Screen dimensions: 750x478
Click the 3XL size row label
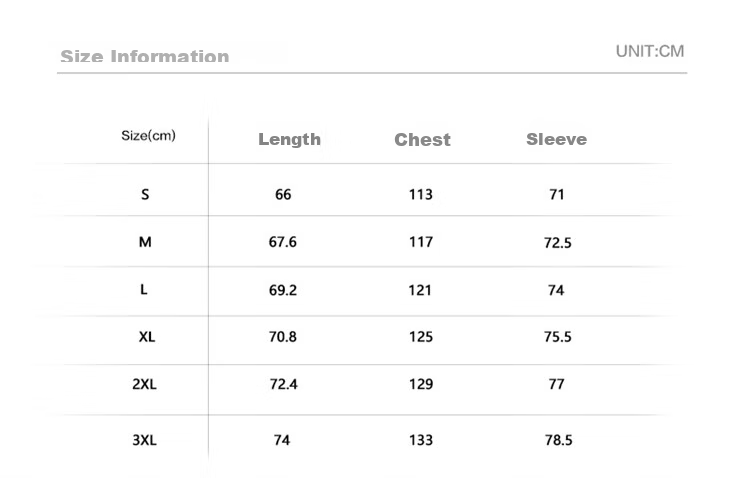(x=144, y=440)
